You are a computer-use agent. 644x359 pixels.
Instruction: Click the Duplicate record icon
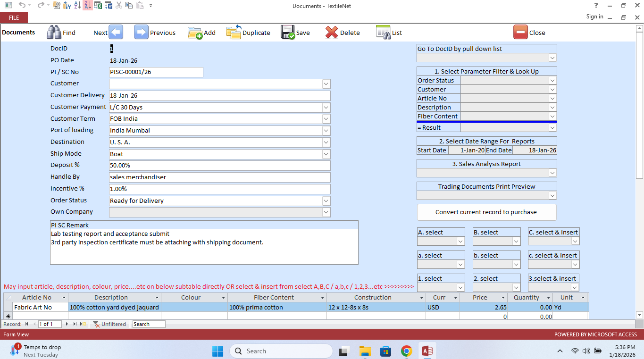coord(233,32)
